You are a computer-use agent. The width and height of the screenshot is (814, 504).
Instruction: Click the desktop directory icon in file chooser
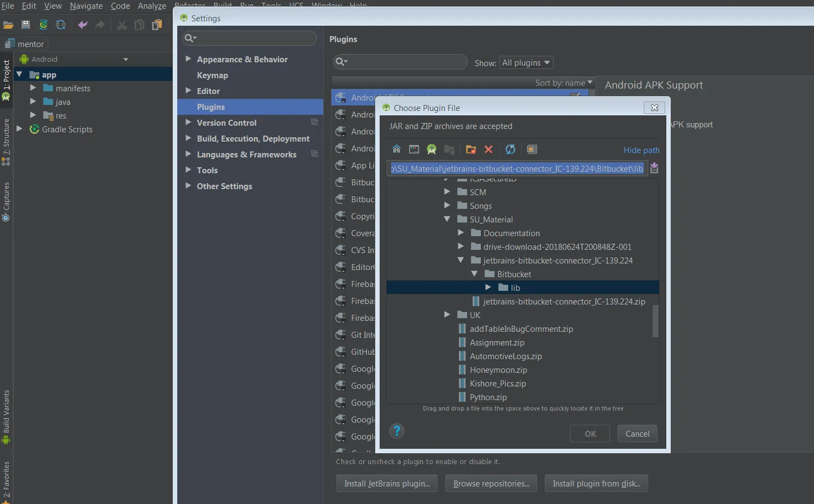coord(414,149)
